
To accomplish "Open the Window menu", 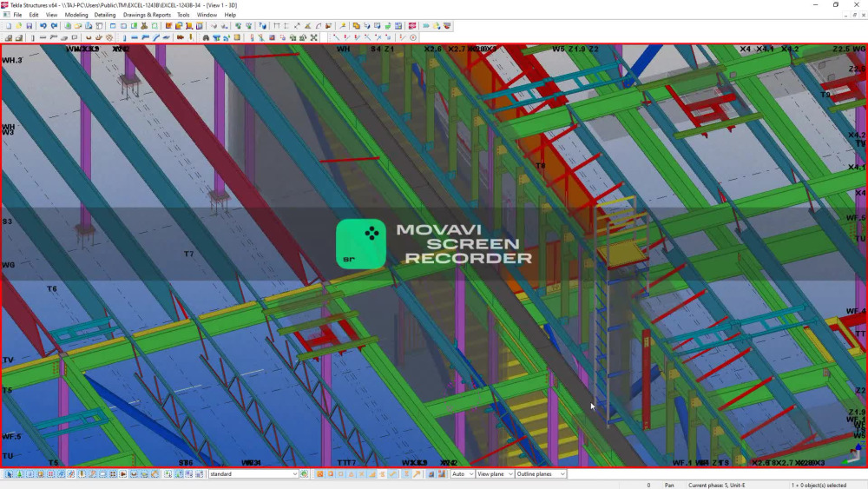I will pyautogui.click(x=207, y=15).
